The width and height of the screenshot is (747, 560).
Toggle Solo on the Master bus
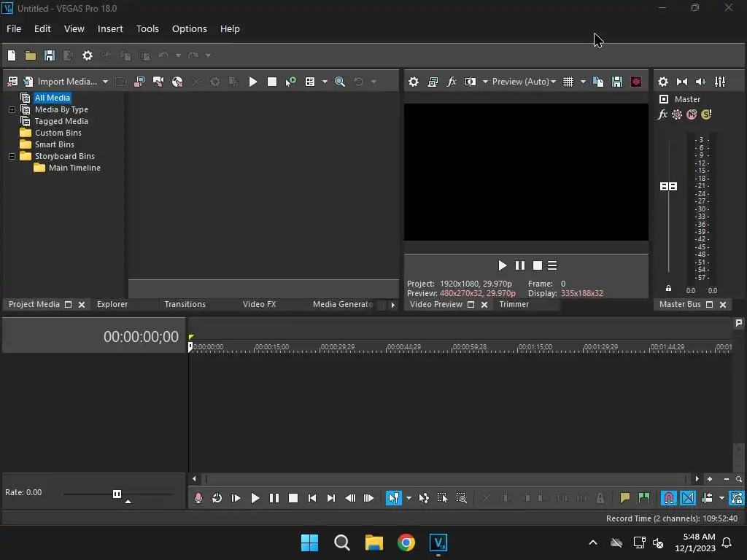point(706,114)
